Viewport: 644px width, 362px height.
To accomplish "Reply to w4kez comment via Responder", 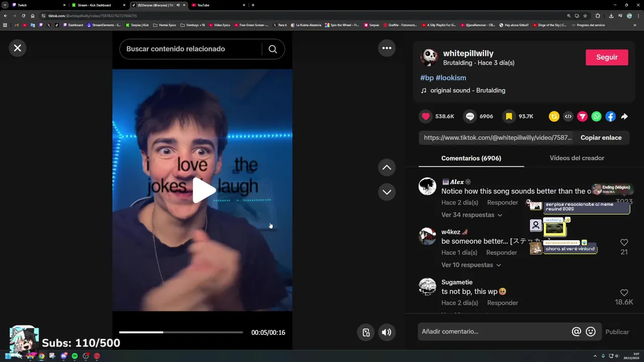I will pos(501,252).
